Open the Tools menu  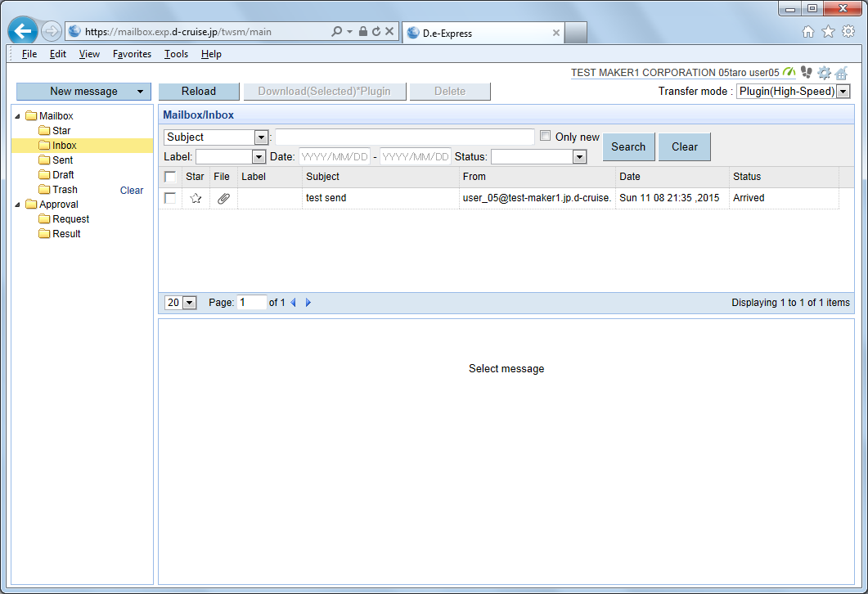[x=176, y=54]
